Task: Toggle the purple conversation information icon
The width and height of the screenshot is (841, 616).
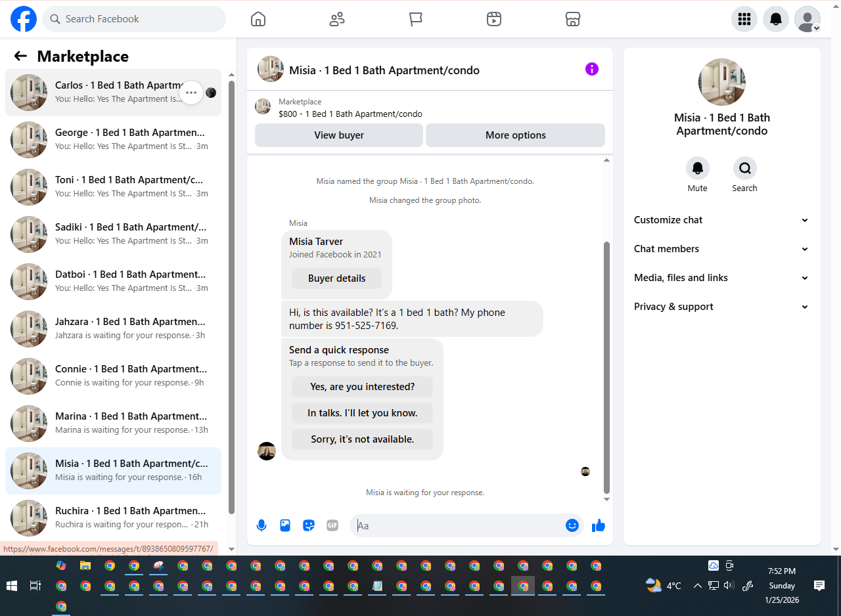Action: (592, 69)
